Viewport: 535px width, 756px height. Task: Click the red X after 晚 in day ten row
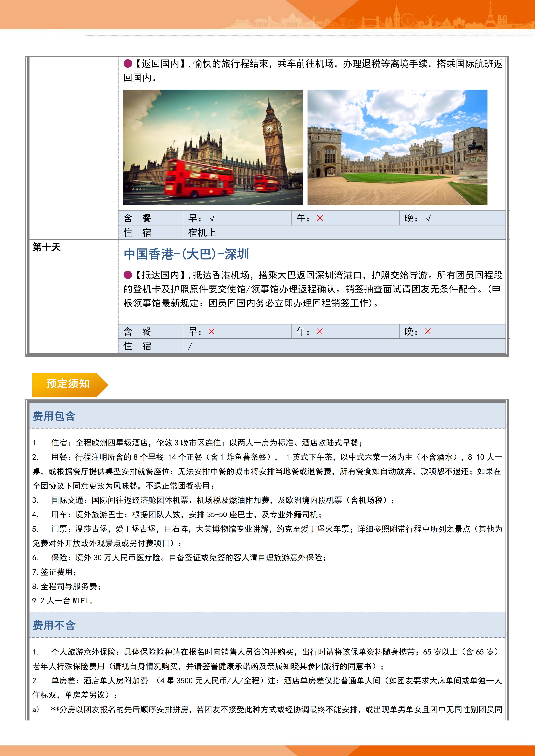428,331
